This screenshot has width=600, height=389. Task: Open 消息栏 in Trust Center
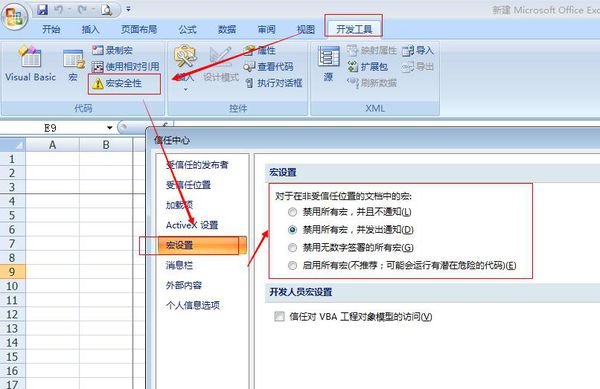coord(179,265)
